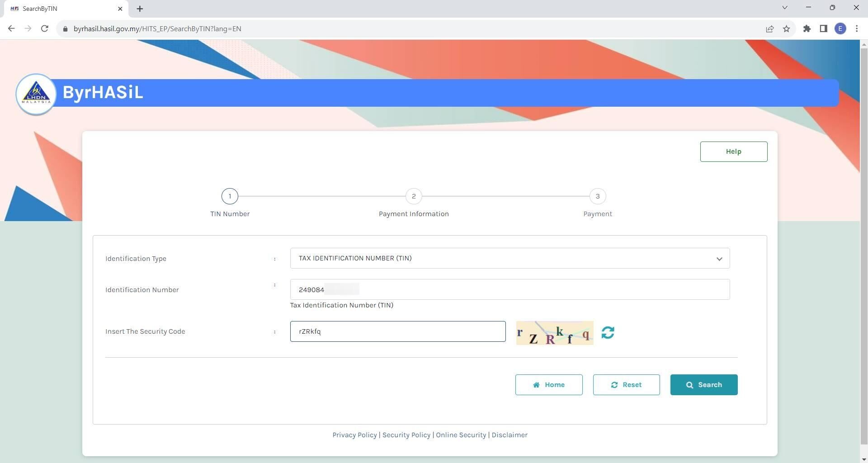
Task: Click step 1 TIN Number circle
Action: pyautogui.click(x=230, y=196)
